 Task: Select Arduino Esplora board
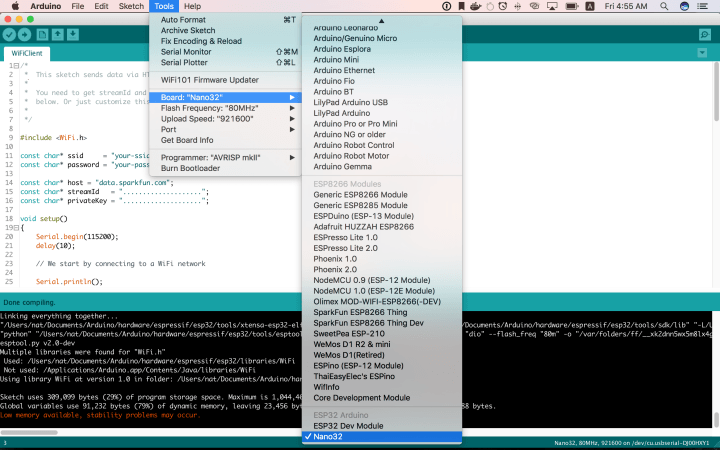point(382,49)
